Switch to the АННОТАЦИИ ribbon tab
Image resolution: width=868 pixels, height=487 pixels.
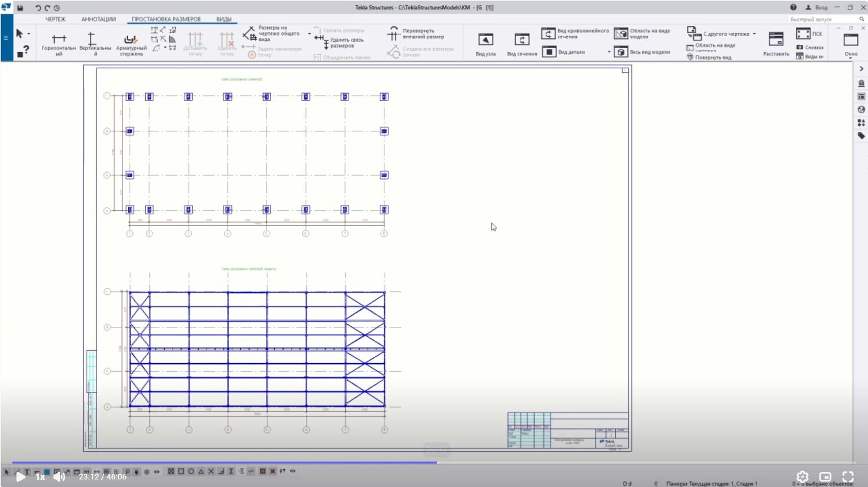tap(99, 19)
